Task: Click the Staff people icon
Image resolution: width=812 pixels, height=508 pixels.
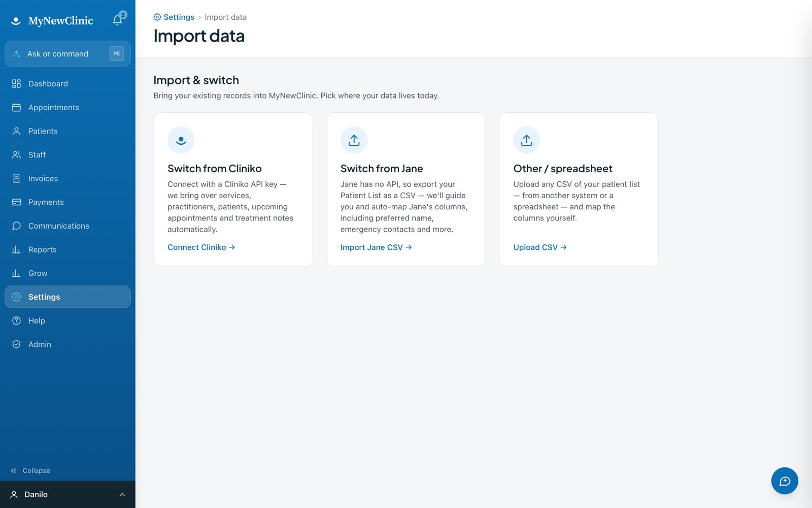Action: (x=16, y=155)
